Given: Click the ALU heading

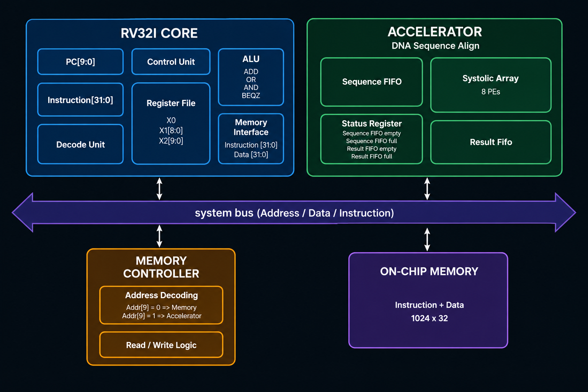Looking at the screenshot, I should pyautogui.click(x=251, y=59).
